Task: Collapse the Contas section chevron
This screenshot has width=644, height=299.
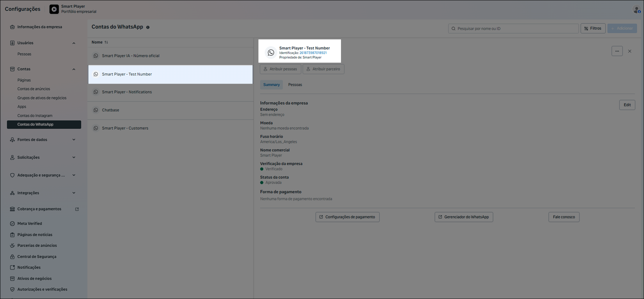Action: coord(74,69)
